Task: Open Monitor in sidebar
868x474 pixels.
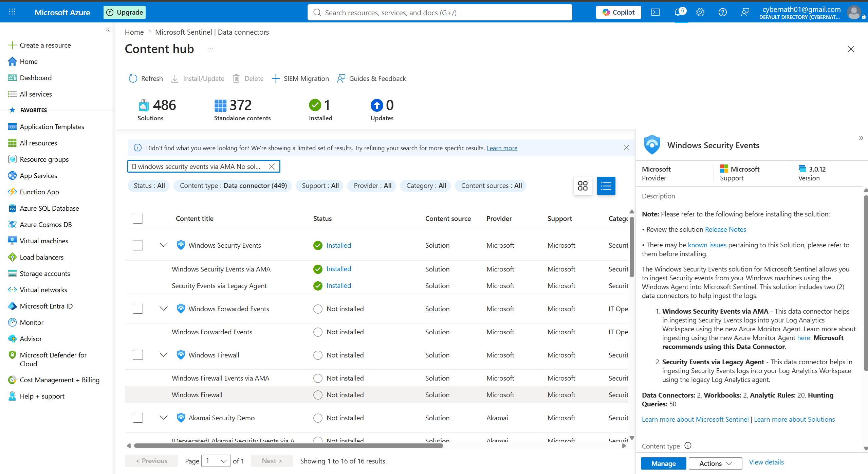Action: pyautogui.click(x=32, y=322)
